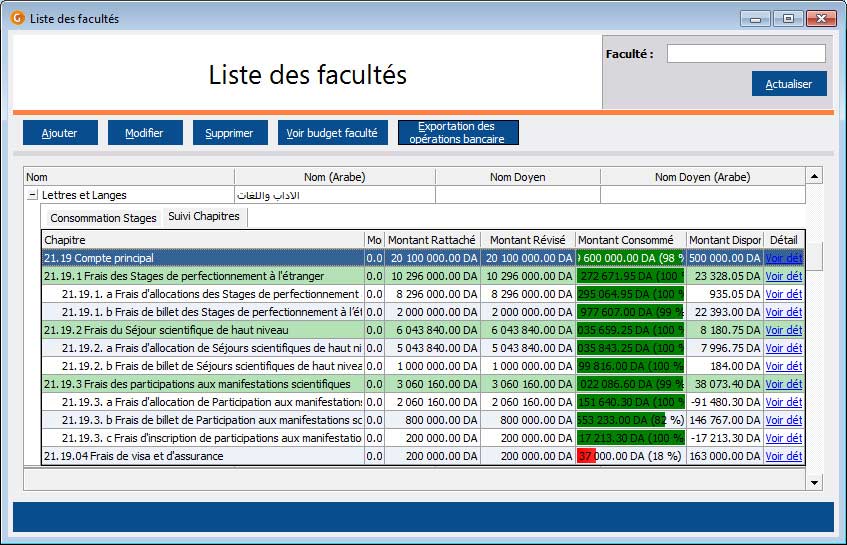
Task: Select the Suivi Chapitres tab
Action: click(204, 217)
